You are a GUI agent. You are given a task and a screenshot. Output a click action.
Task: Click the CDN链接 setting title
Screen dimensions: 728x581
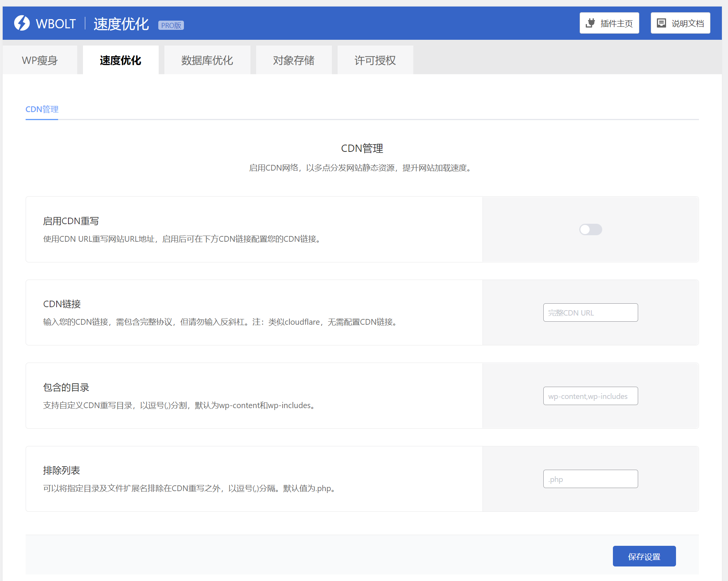pos(62,304)
